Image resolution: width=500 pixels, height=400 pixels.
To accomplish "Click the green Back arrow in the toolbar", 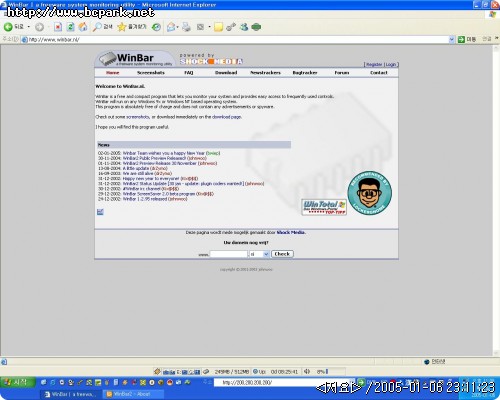I will tap(8, 27).
